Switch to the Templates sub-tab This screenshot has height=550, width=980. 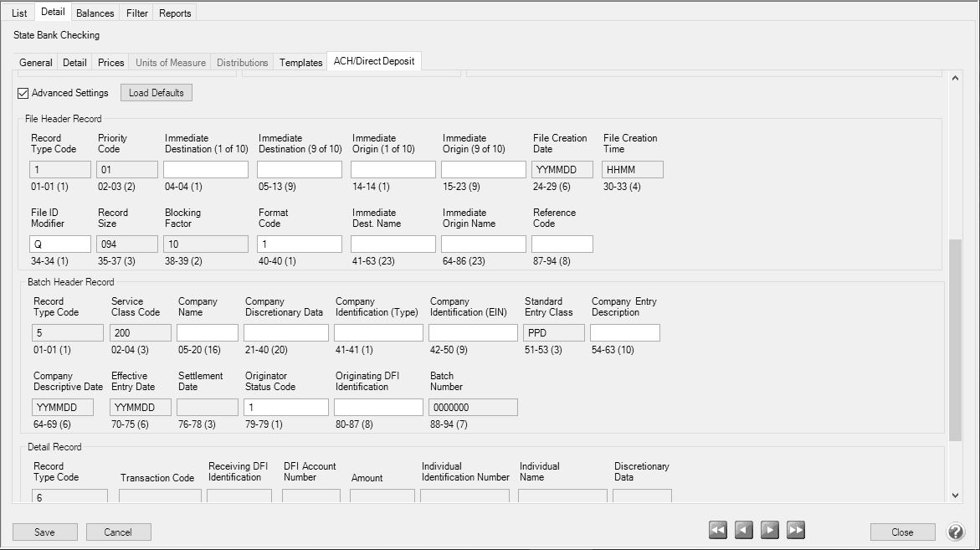[x=300, y=61]
